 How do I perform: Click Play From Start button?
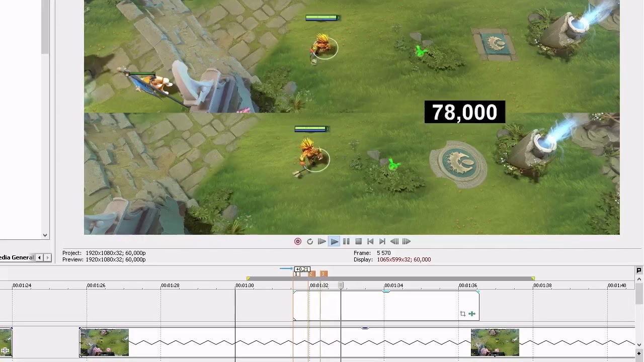(x=322, y=242)
